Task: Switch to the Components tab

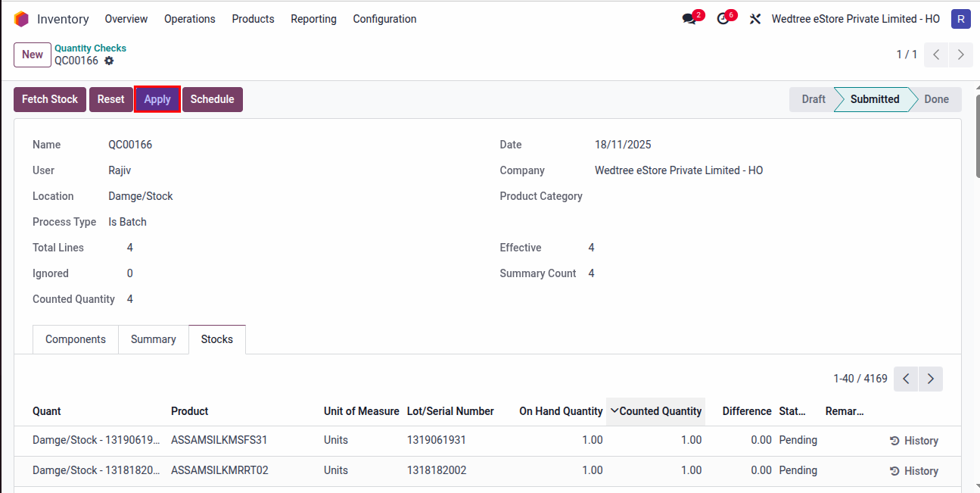Action: (x=76, y=339)
